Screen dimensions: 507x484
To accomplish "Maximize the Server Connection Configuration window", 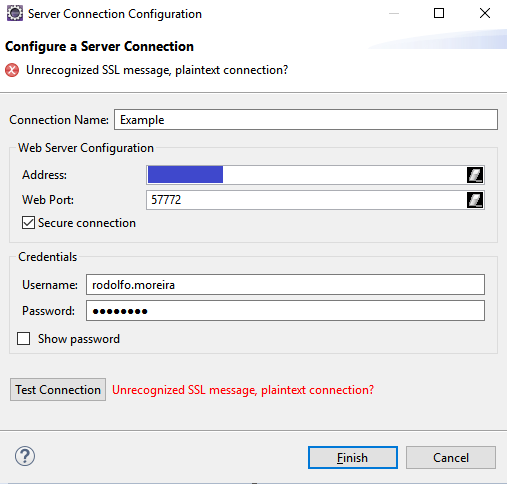I will coord(439,13).
